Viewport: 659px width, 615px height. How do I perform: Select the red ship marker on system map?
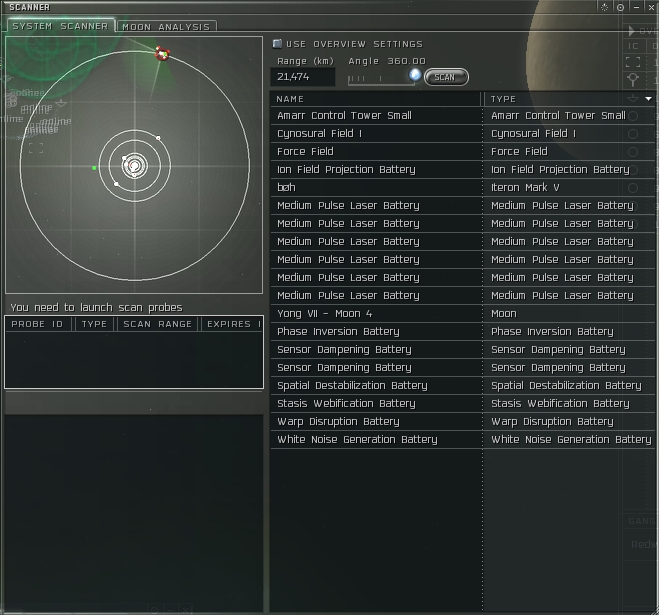pyautogui.click(x=162, y=53)
